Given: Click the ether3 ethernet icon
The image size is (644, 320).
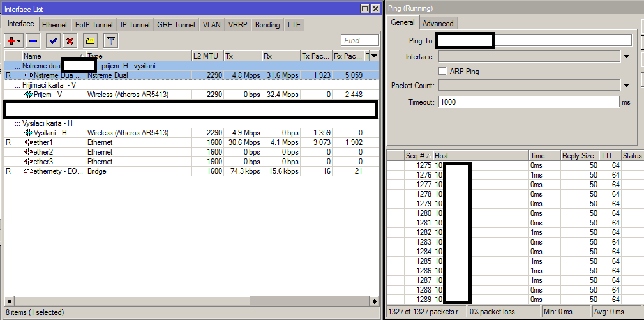Looking at the screenshot, I should coord(28,162).
